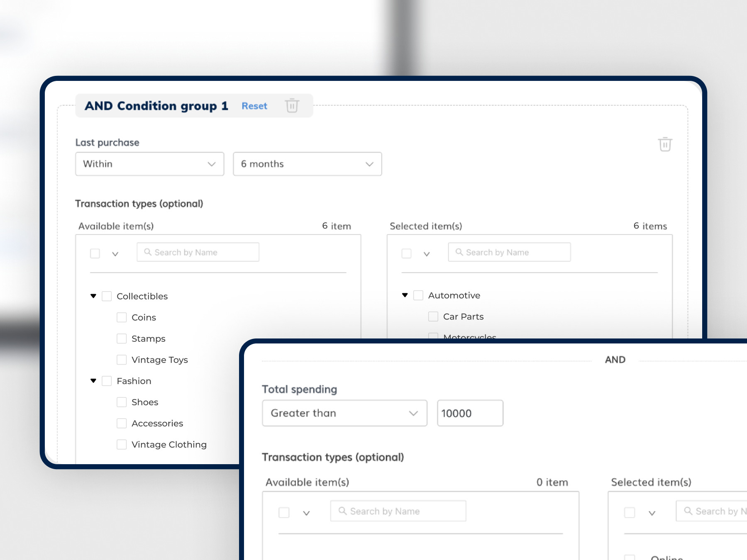The height and width of the screenshot is (560, 747).
Task: Check the Car Parts checkbox
Action: [x=433, y=317]
